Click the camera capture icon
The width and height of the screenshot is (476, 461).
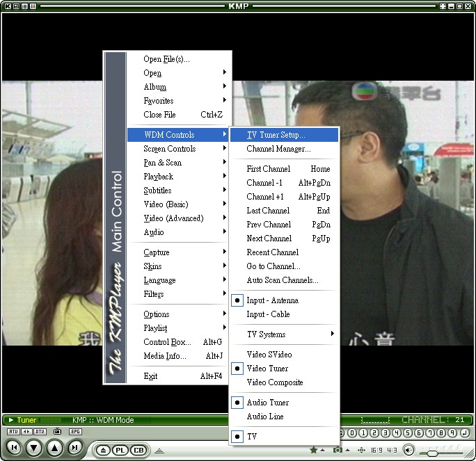click(x=338, y=450)
